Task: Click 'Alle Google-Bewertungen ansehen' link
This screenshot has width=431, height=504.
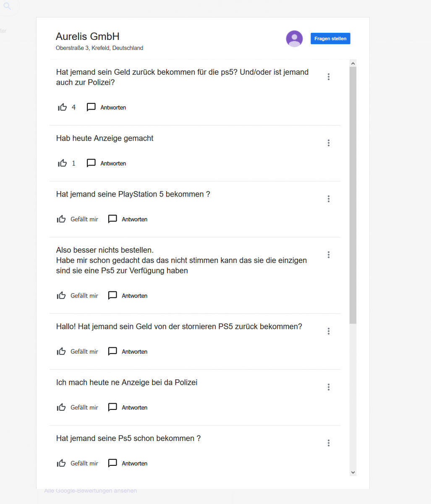Action: point(91,491)
